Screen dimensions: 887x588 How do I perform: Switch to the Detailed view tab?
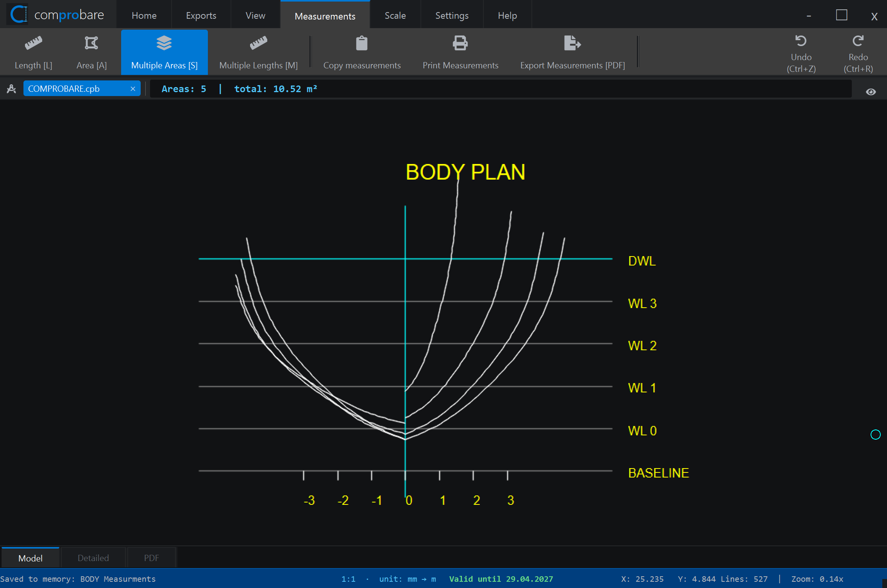pyautogui.click(x=93, y=558)
